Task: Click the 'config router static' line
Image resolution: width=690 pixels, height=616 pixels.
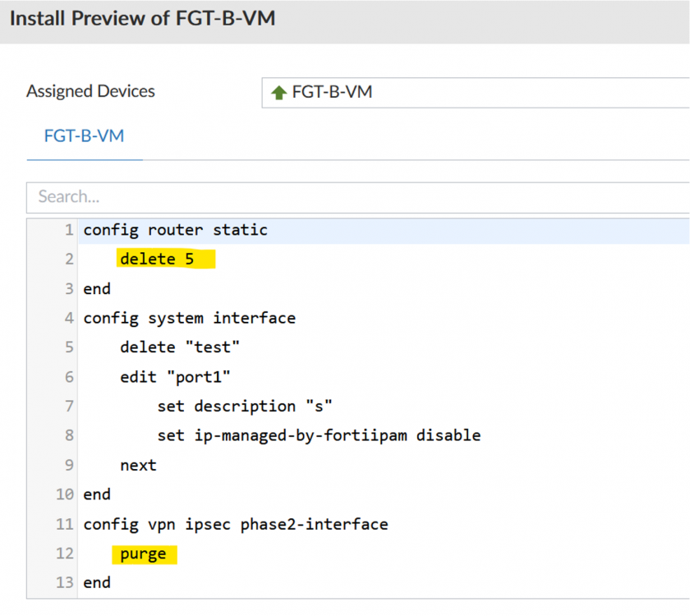Action: coord(175,230)
